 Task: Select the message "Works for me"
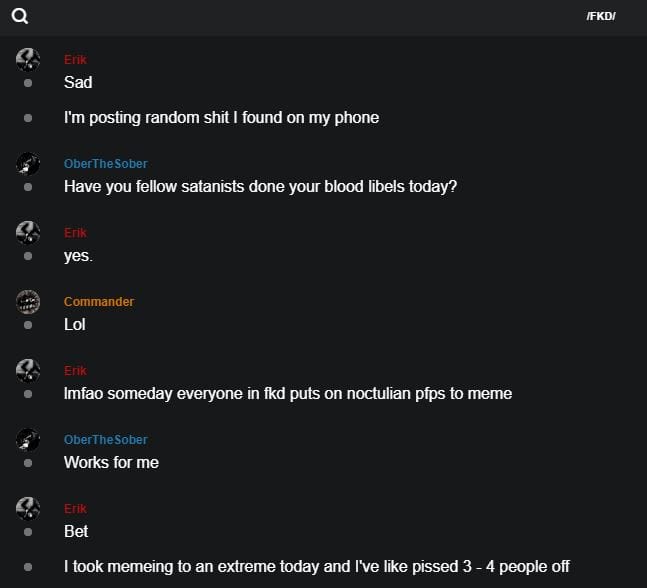pyautogui.click(x=111, y=462)
